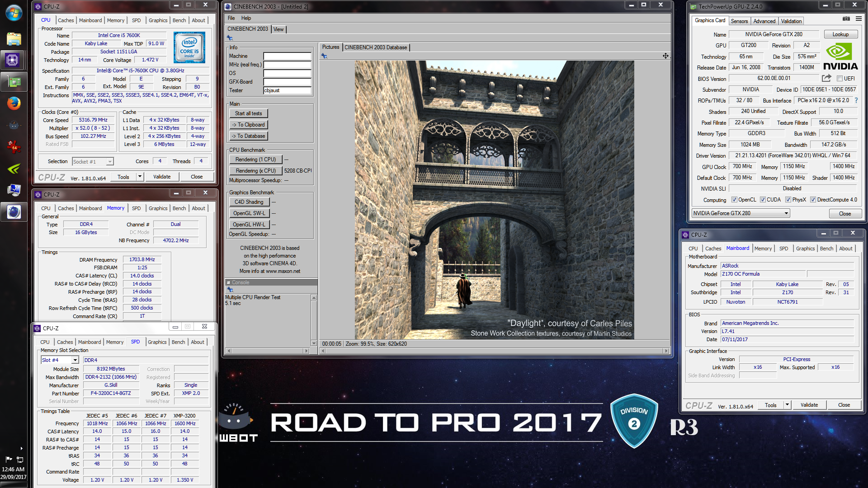The image size is (868, 488).
Task: Take a GPU-Z screenshot with camera icon
Action: point(846,19)
